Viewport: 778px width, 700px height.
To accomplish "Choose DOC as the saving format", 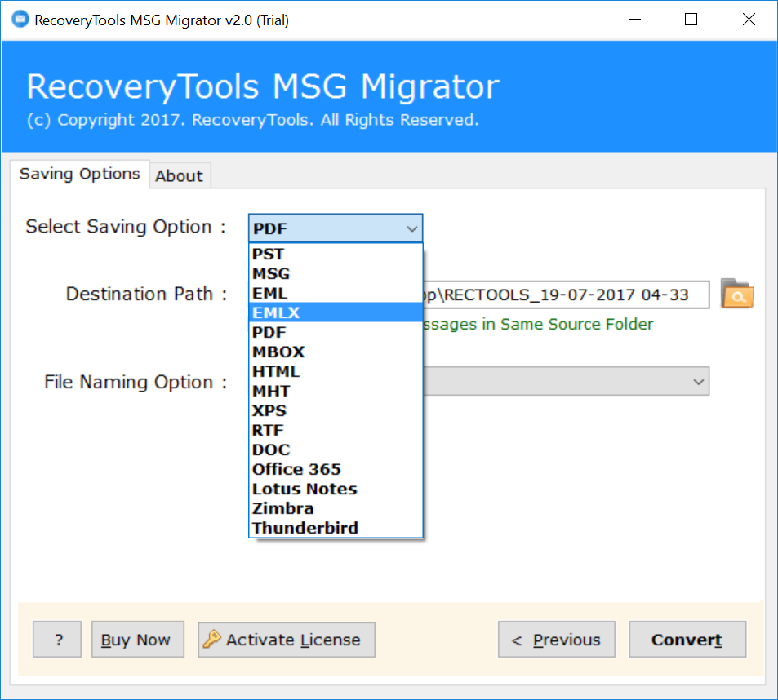I will [336, 450].
